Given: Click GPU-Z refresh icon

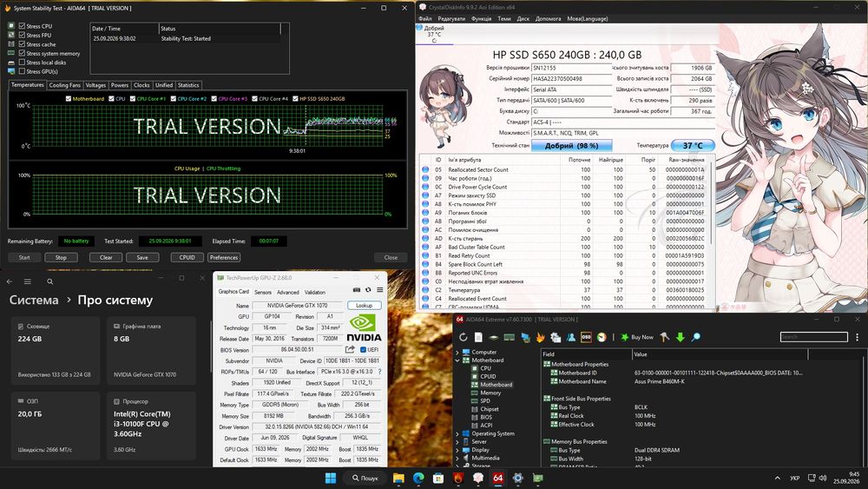Looking at the screenshot, I should click(x=368, y=289).
